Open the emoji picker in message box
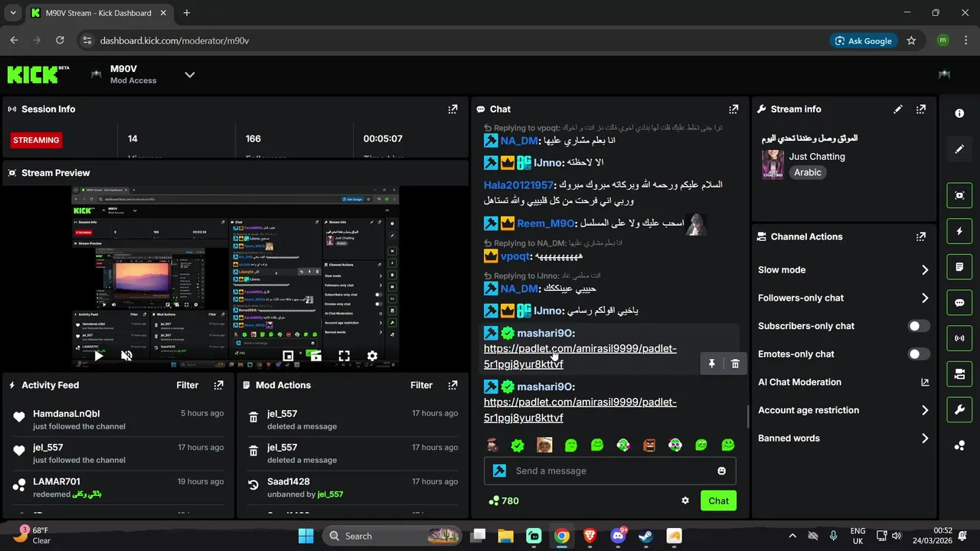The height and width of the screenshot is (551, 980). pos(721,471)
